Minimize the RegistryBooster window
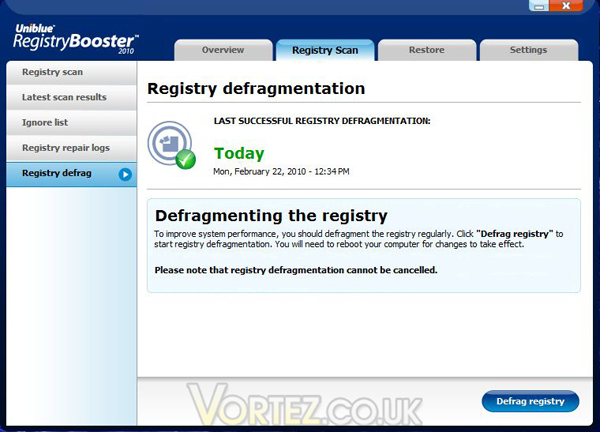600x432 pixels. [x=539, y=5]
